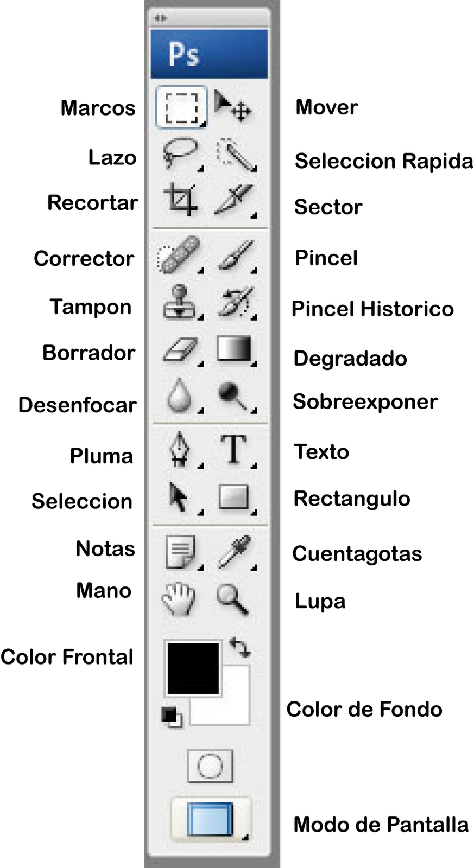Choose the Spot Healing (Corrector) bandage tool
Screen dimensions: 474x868
[x=179, y=254]
